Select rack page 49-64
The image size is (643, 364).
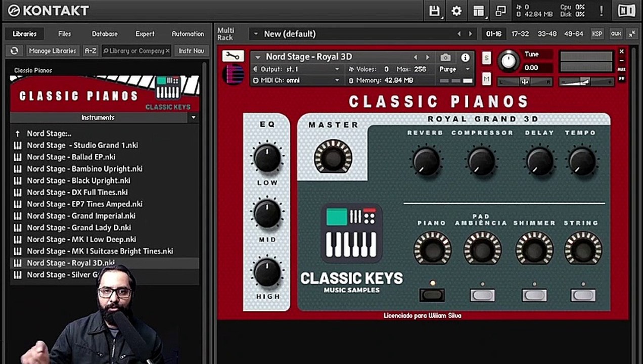tap(573, 34)
